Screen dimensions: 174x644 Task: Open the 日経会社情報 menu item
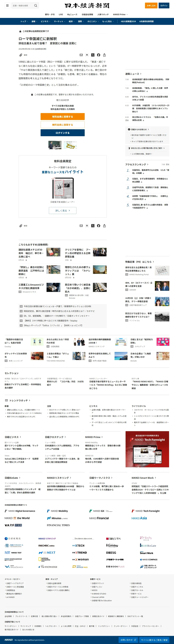[87, 14]
